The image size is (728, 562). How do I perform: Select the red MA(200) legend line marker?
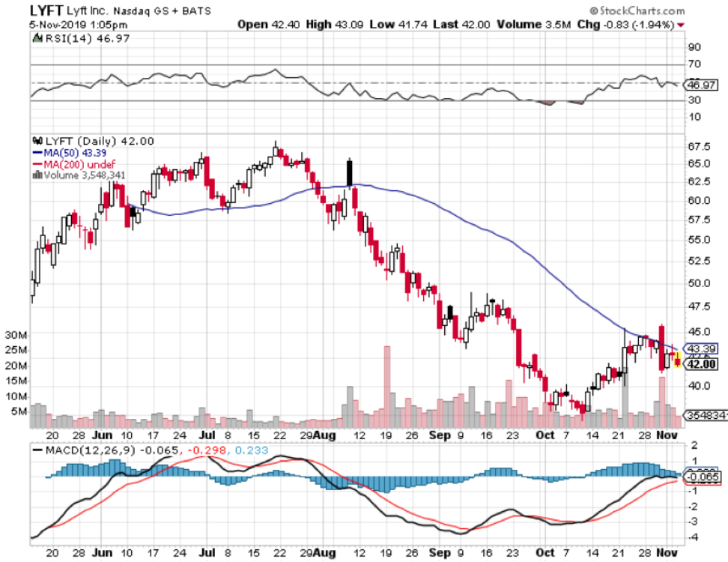click(x=37, y=164)
